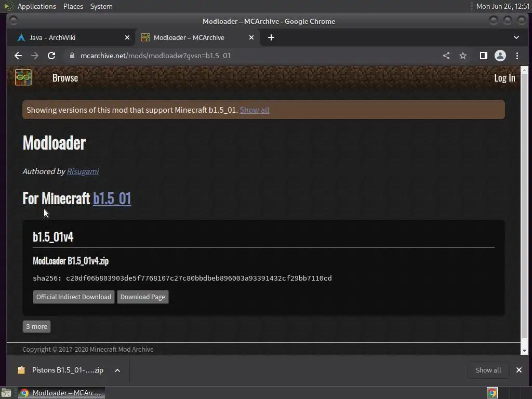Open the Applications menu
This screenshot has width=532, height=399.
37,6
